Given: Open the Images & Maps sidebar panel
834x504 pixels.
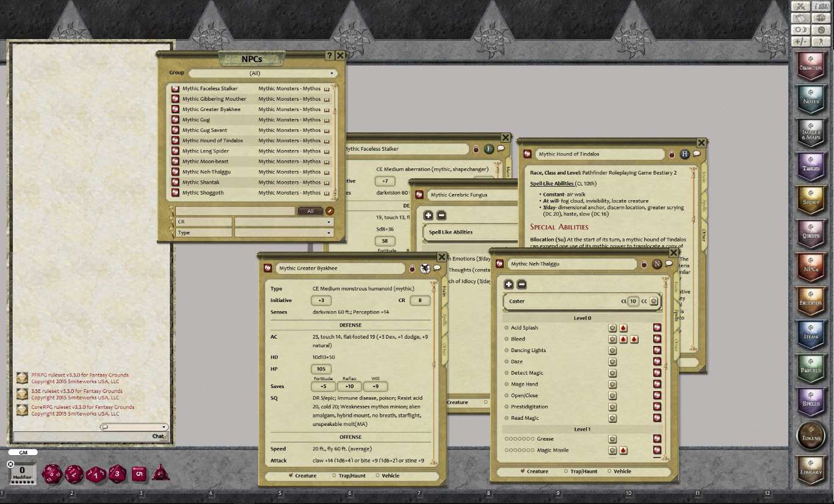Looking at the screenshot, I should 811,134.
